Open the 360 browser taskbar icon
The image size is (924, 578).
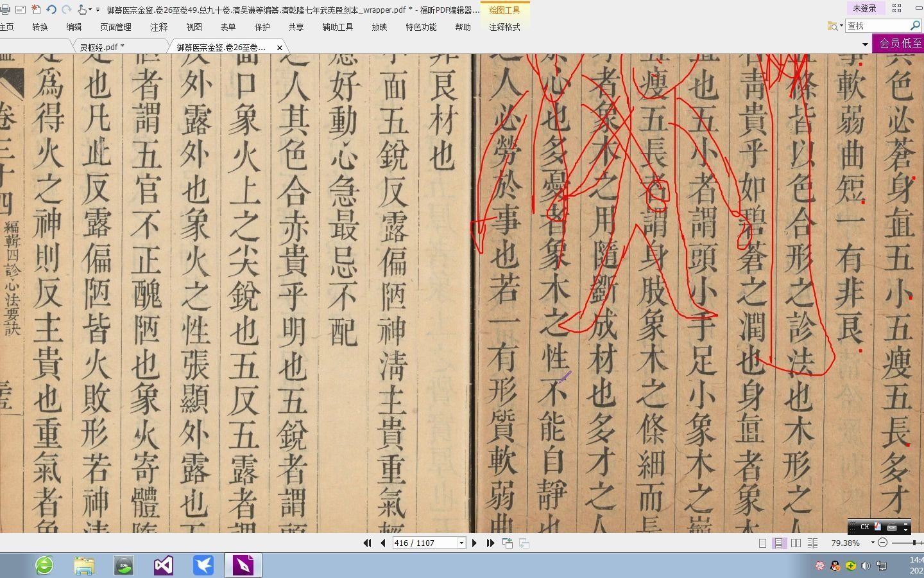(44, 565)
